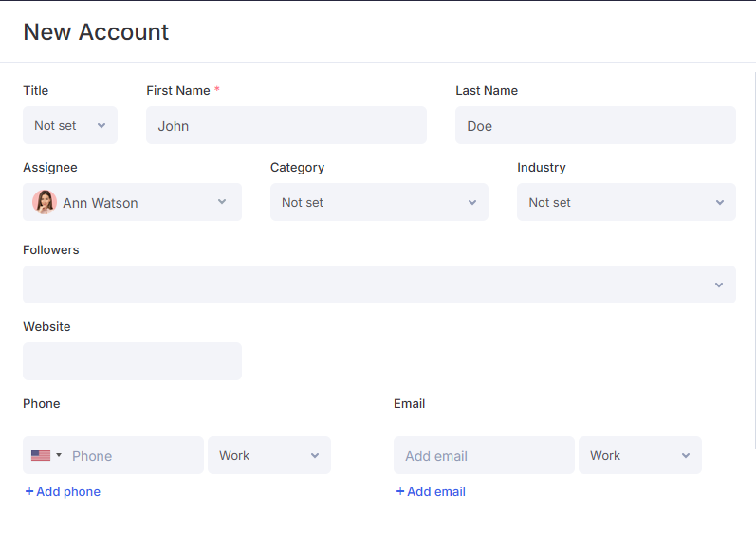756x551 pixels.
Task: Click the Add email input field
Action: point(484,455)
